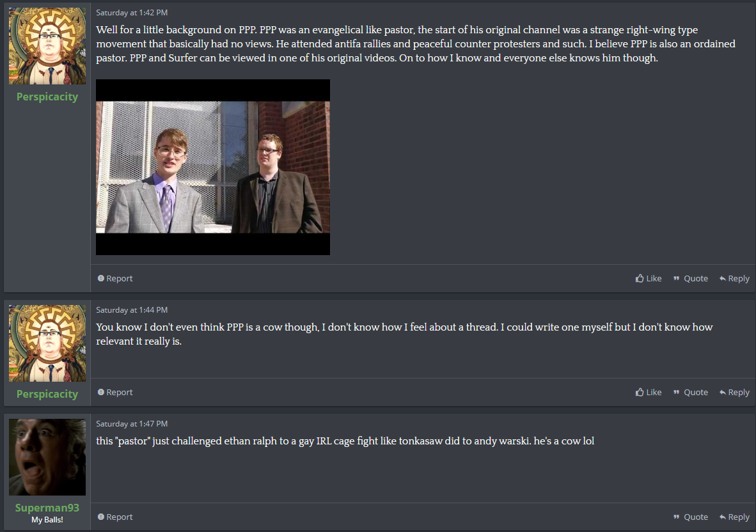Click the Quote icon on the 1:42 PM post
Image resolution: width=756 pixels, height=532 pixels.
pos(676,279)
